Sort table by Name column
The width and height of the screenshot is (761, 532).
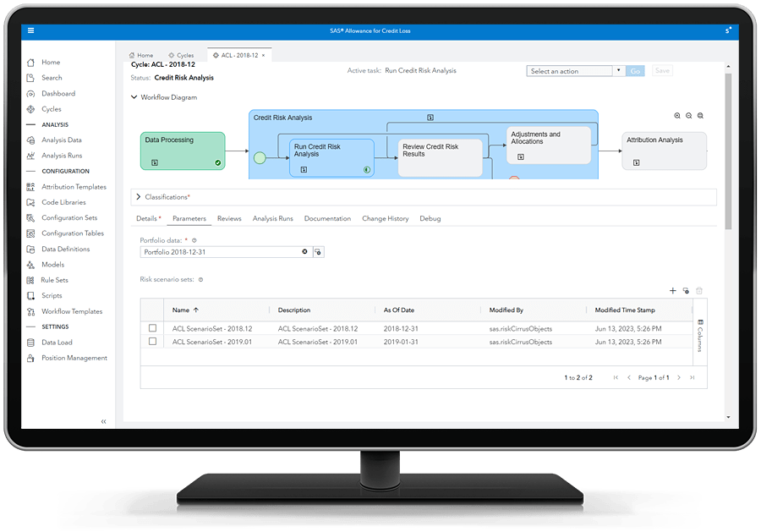pos(185,310)
